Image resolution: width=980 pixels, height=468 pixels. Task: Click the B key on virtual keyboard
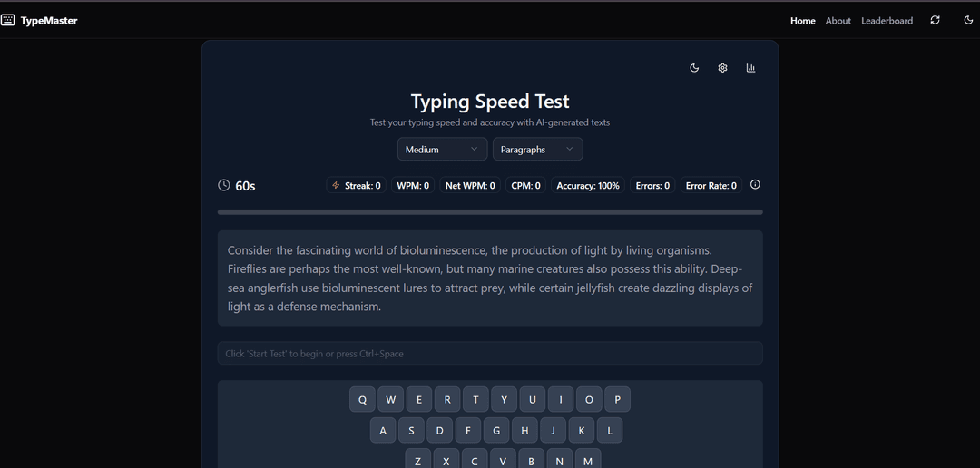coord(531,459)
